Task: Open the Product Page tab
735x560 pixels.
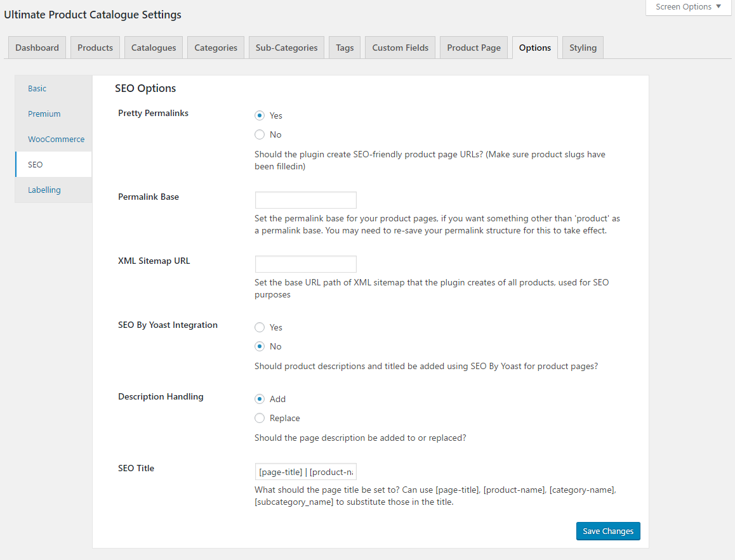Action: pyautogui.click(x=473, y=48)
